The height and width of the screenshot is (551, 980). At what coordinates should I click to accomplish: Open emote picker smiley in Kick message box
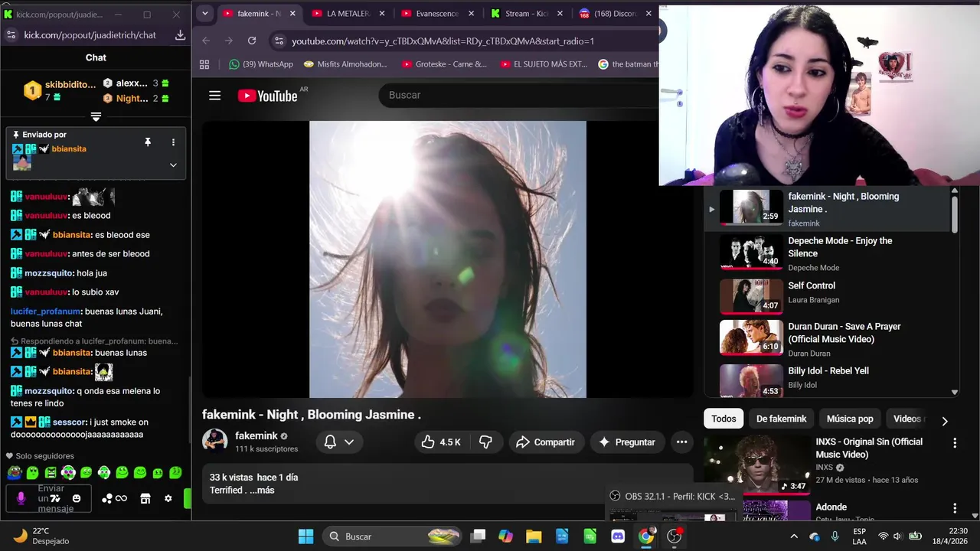click(x=77, y=499)
